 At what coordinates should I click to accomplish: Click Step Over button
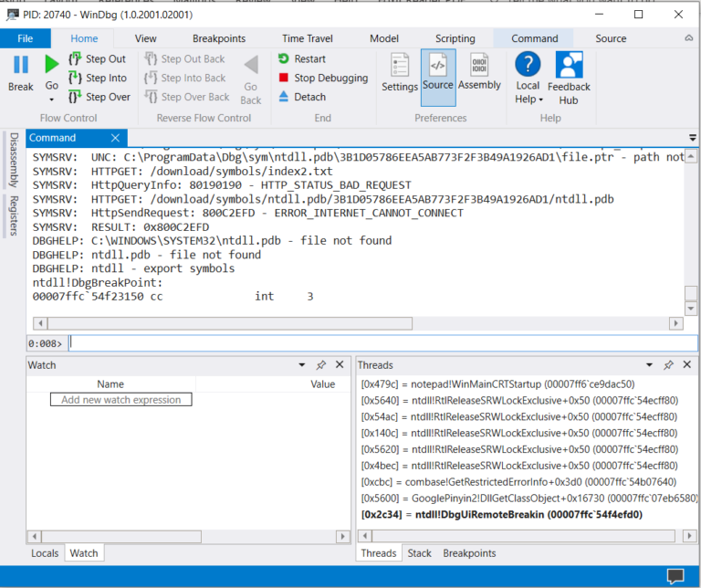point(99,97)
